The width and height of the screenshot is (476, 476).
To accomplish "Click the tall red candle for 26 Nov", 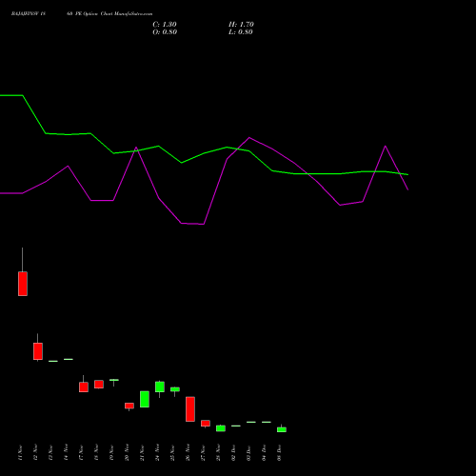I will pos(190,409).
